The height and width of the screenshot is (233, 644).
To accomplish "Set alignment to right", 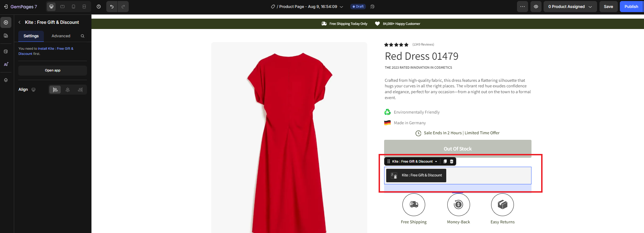I will tap(80, 90).
